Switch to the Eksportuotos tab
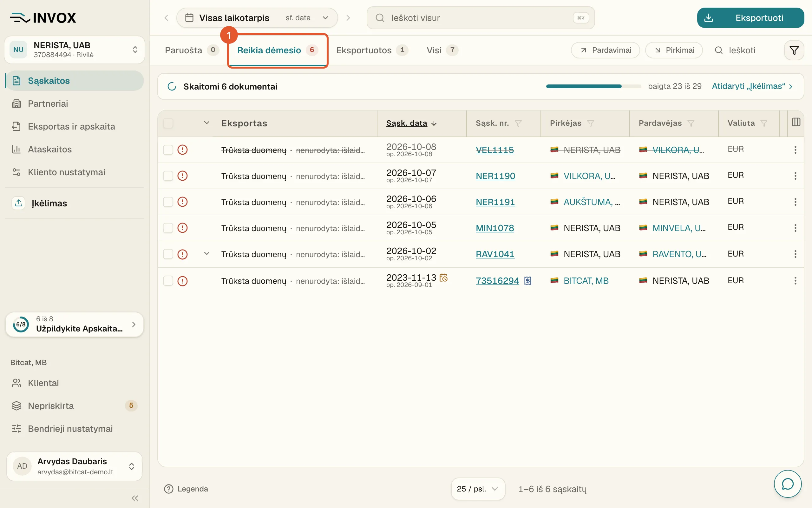812x508 pixels. tap(372, 50)
